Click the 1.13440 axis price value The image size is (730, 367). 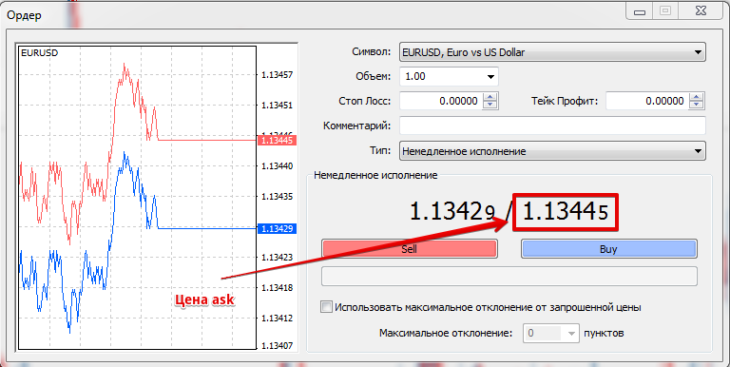click(x=277, y=166)
